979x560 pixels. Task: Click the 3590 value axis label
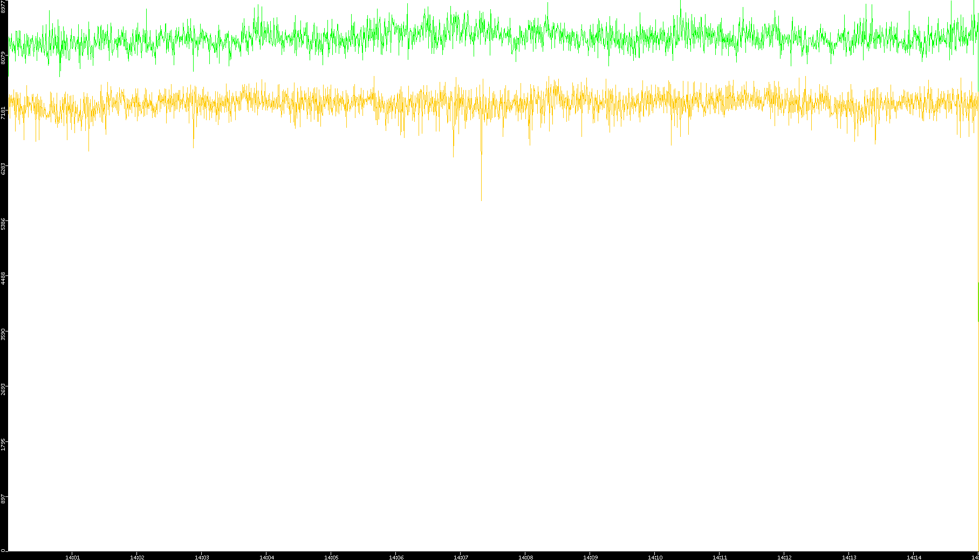coord(3,334)
